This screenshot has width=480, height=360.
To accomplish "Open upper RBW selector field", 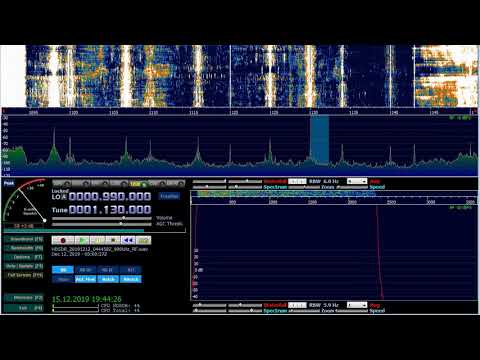I will click(297, 181).
